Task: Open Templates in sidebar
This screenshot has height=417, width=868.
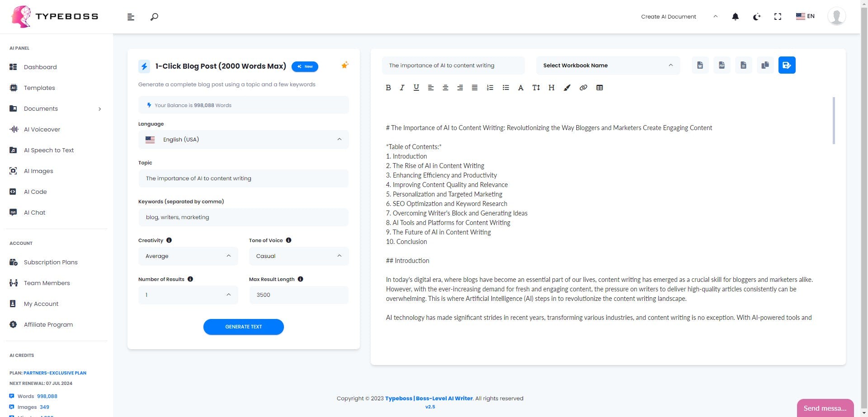Action: tap(39, 88)
